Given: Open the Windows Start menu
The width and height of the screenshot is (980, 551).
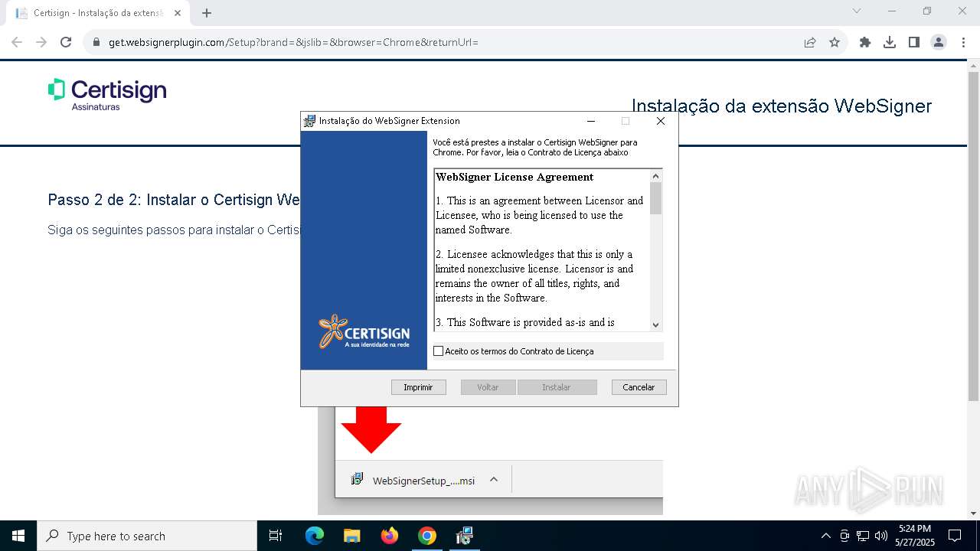Looking at the screenshot, I should click(18, 536).
